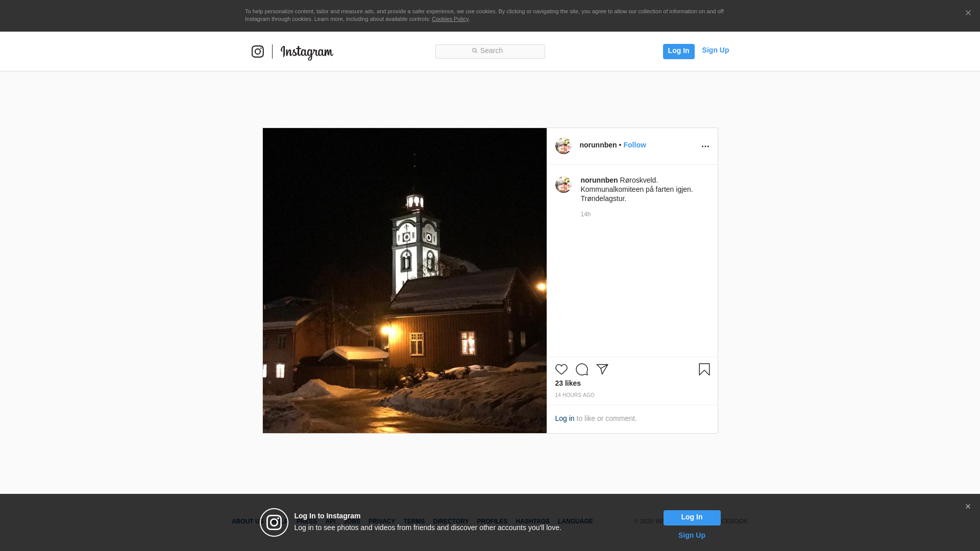Image resolution: width=980 pixels, height=551 pixels.
Task: Click the Instagram circle logo in bottom banner
Action: (x=274, y=522)
